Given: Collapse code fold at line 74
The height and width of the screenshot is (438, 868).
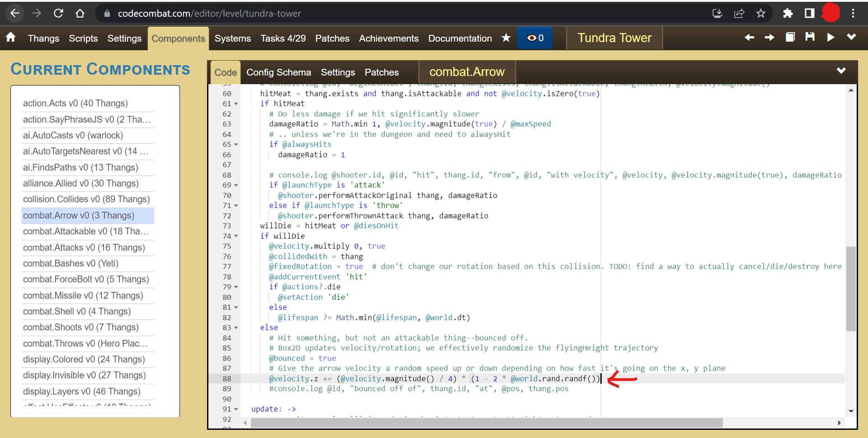Looking at the screenshot, I should point(236,236).
